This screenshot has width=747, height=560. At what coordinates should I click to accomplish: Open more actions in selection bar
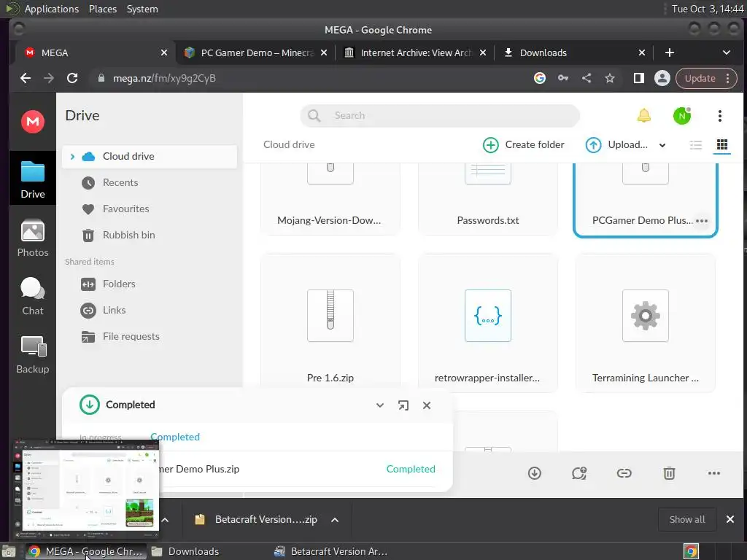pos(713,472)
